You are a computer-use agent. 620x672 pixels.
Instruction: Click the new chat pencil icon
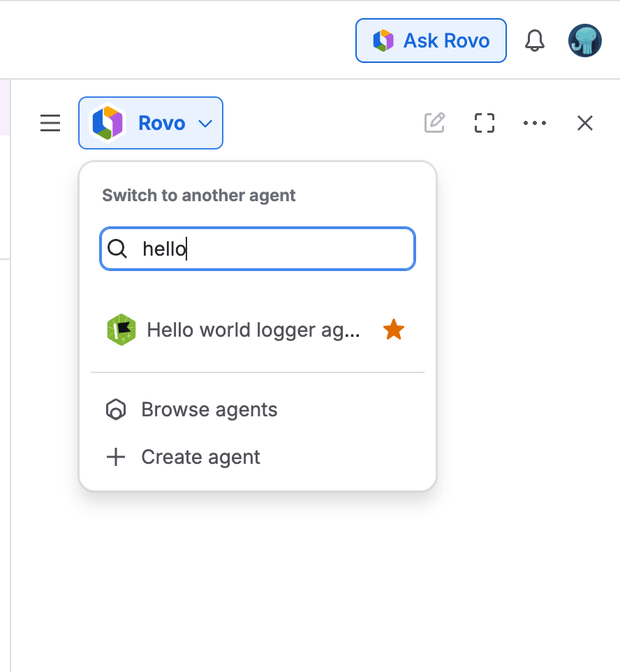coord(434,123)
